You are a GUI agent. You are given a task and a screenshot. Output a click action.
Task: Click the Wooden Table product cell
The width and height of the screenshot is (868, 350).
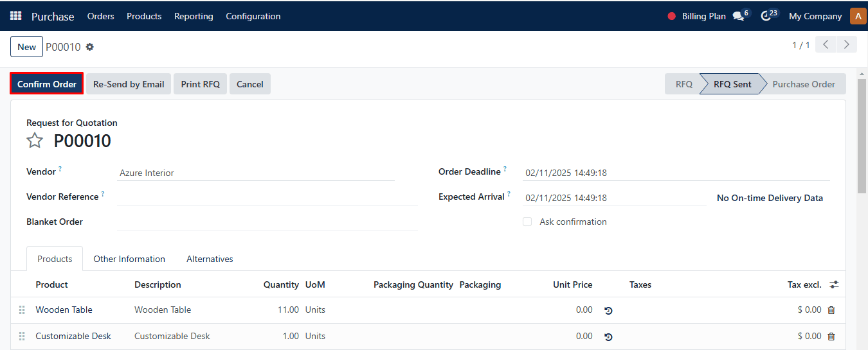(64, 310)
